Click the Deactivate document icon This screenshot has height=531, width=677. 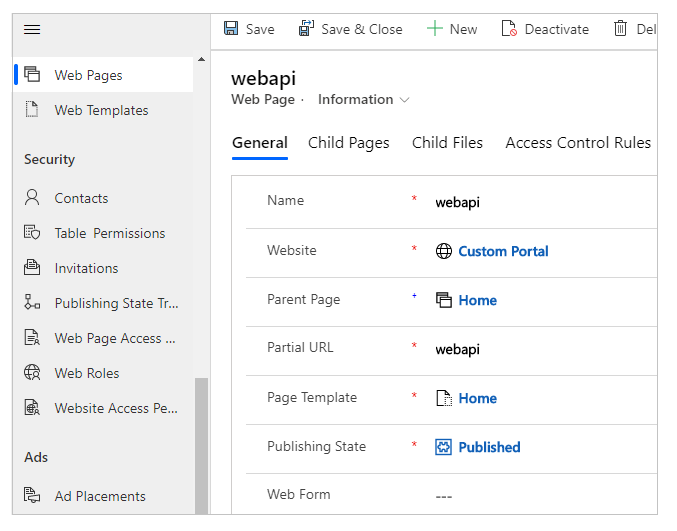tap(509, 28)
